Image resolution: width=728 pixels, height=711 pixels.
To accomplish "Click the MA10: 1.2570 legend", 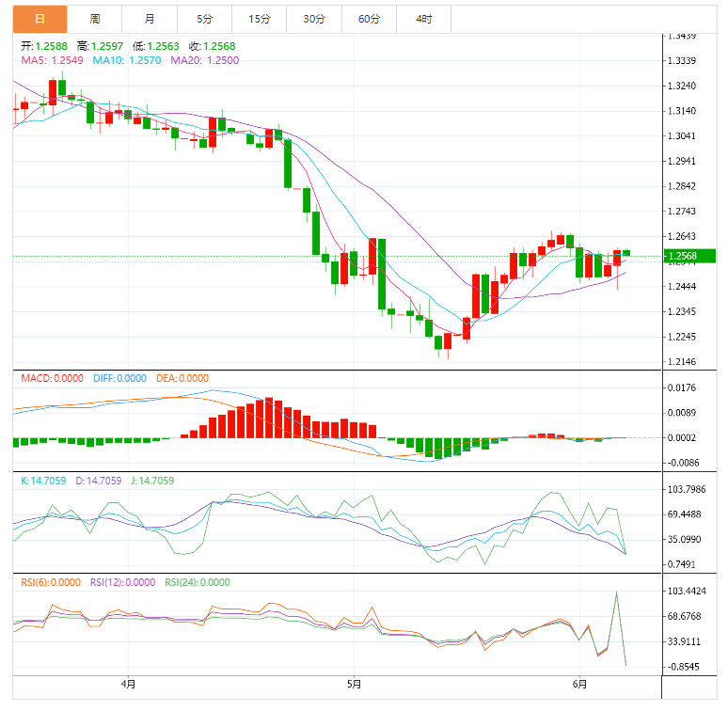I will [x=127, y=60].
